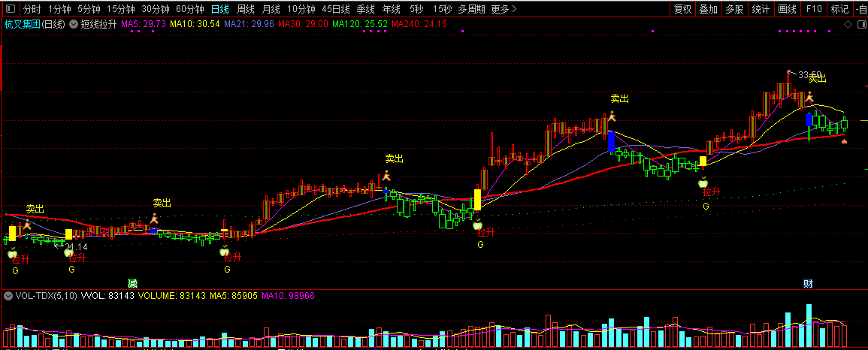Expand the 更多 period list
The image size is (868, 350).
pos(504,9)
